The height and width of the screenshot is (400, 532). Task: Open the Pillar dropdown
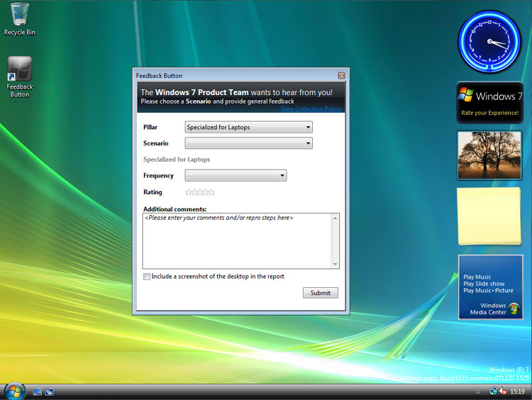[x=249, y=127]
